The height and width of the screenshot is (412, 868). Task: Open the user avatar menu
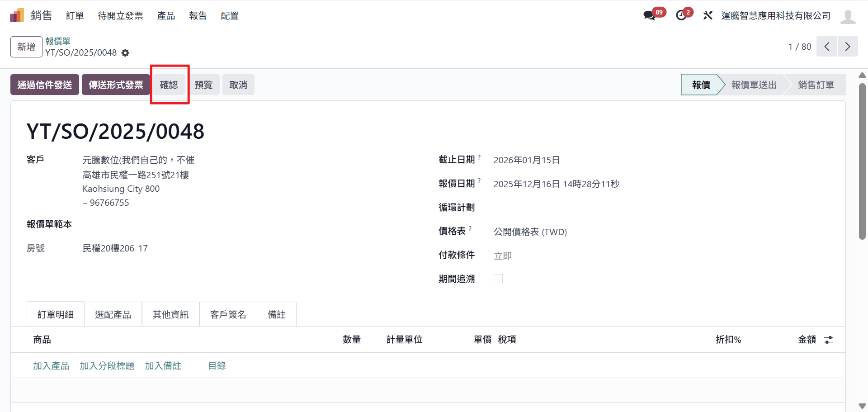(x=848, y=16)
